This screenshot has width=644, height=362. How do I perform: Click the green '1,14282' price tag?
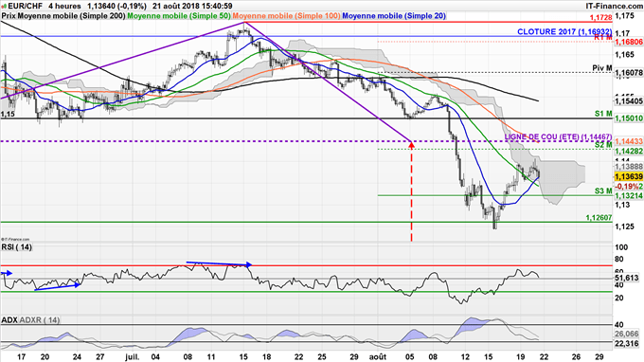click(x=629, y=152)
